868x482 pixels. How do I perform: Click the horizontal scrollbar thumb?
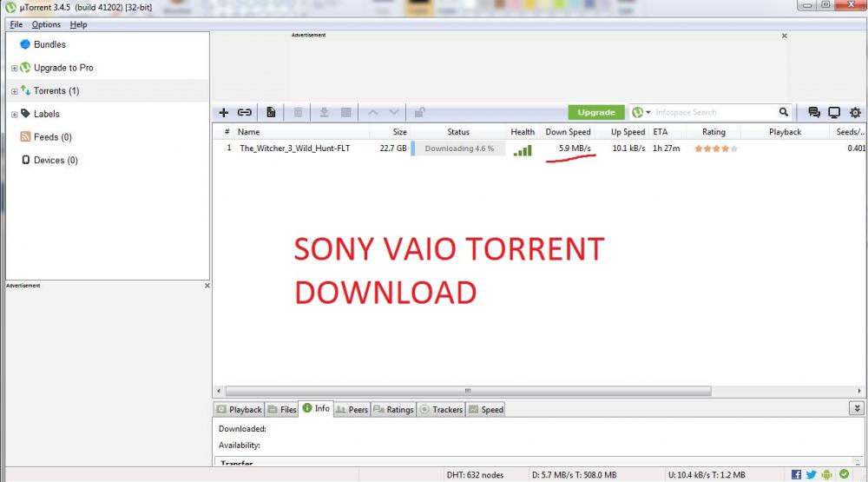pos(468,391)
